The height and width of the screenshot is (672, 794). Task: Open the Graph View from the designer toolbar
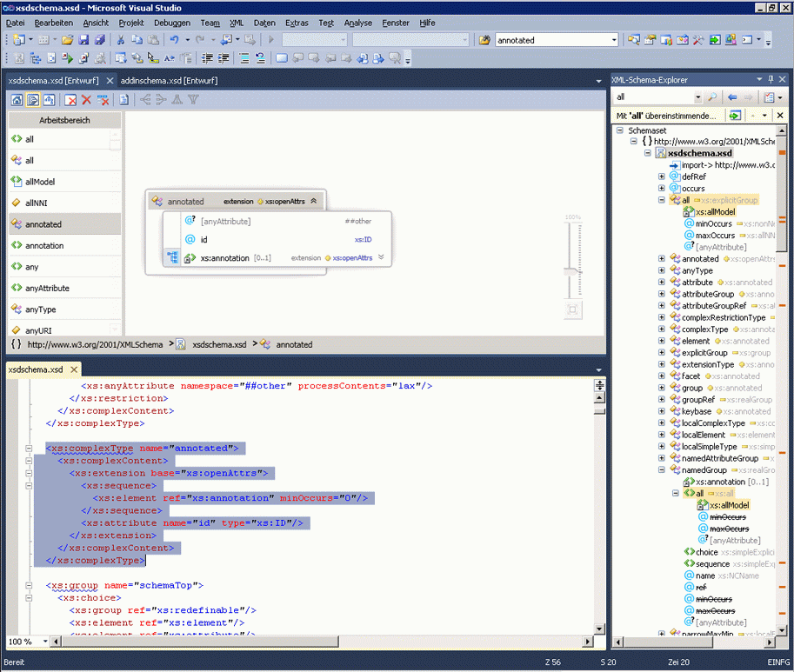click(48, 99)
